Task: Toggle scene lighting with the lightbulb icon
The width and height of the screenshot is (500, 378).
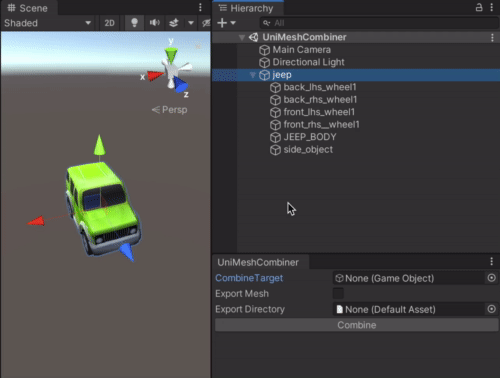Action: 134,23
